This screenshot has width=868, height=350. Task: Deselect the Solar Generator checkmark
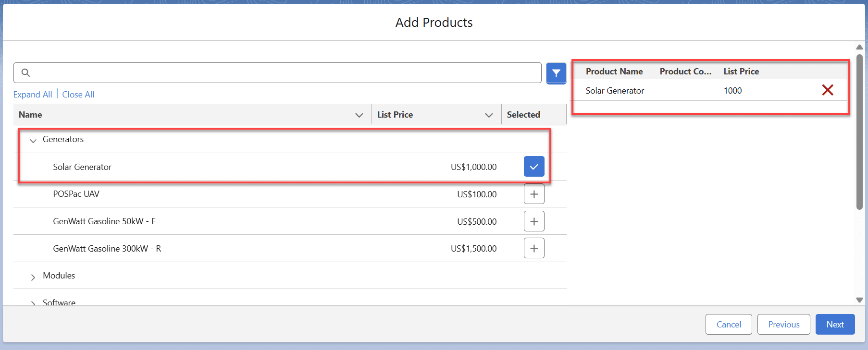coord(533,167)
